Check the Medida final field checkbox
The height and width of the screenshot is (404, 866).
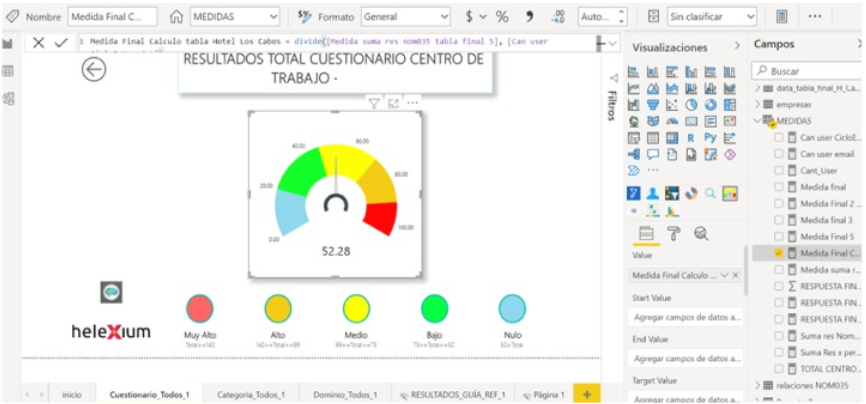click(779, 187)
